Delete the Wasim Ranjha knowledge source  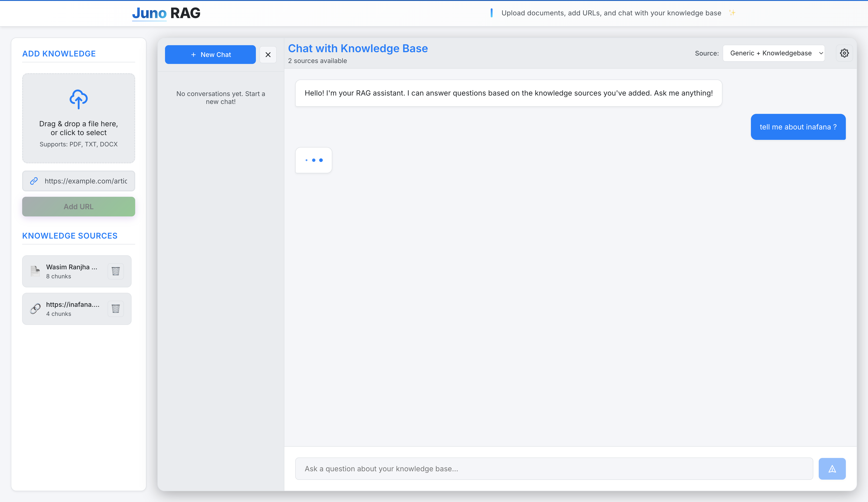[x=116, y=271]
